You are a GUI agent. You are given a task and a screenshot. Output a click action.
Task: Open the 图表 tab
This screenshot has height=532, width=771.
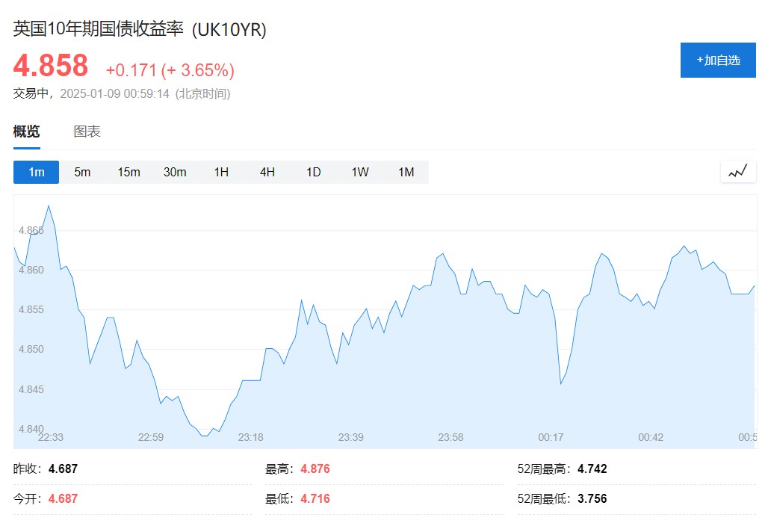point(87,132)
